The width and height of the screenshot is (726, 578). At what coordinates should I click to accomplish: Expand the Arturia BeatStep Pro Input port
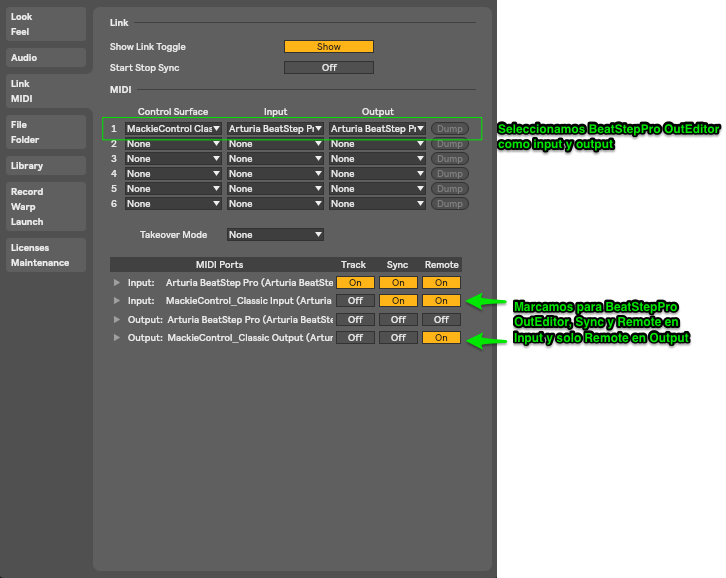tap(117, 283)
